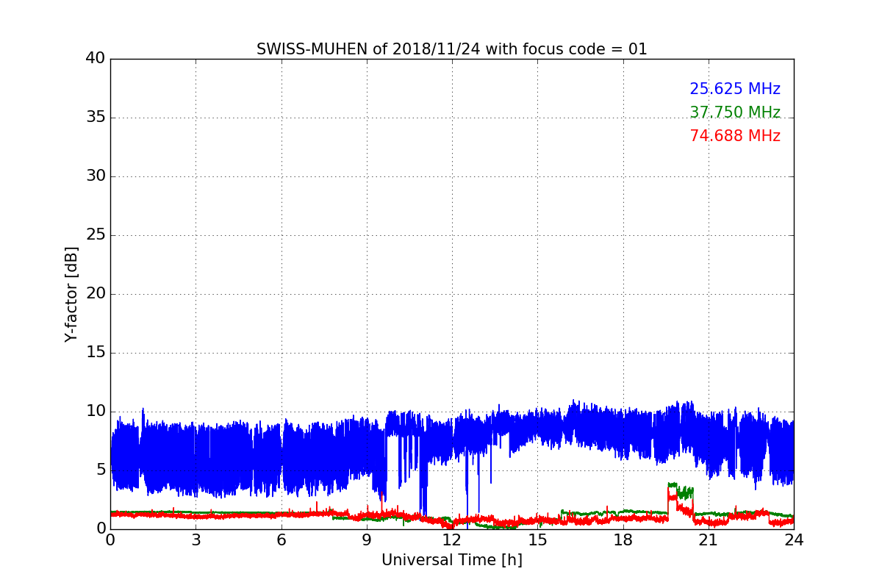The image size is (882, 588).
Task: Click the Y-factor [dB] axis label
Action: tap(71, 294)
